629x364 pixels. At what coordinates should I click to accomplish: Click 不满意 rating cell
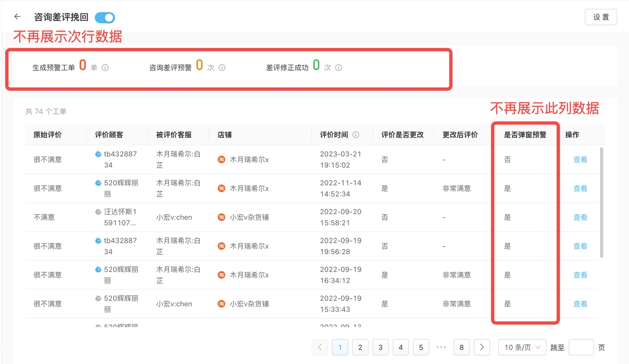[x=44, y=218]
